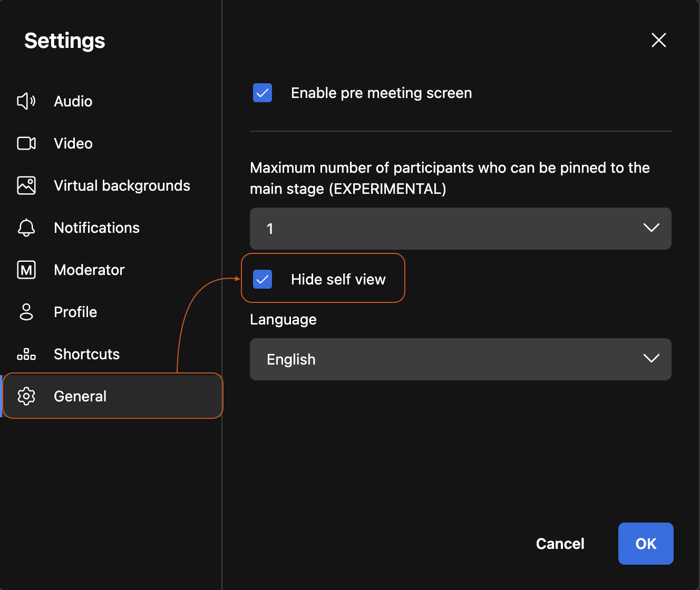Open the Shortcuts tab
The image size is (700, 590).
112,354
